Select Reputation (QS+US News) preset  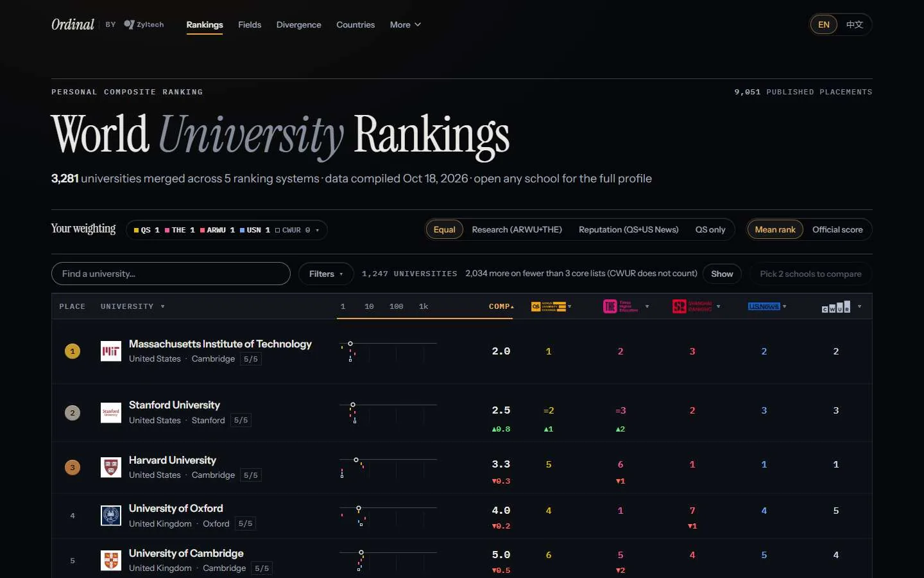628,229
